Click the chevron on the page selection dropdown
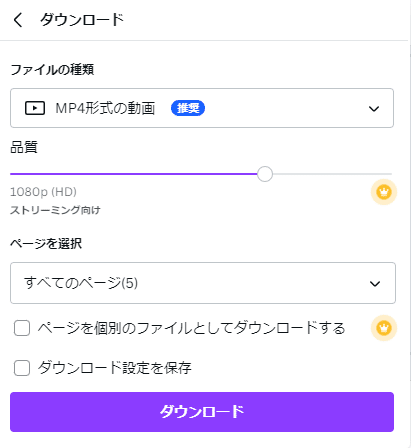411x448 pixels. tap(375, 284)
